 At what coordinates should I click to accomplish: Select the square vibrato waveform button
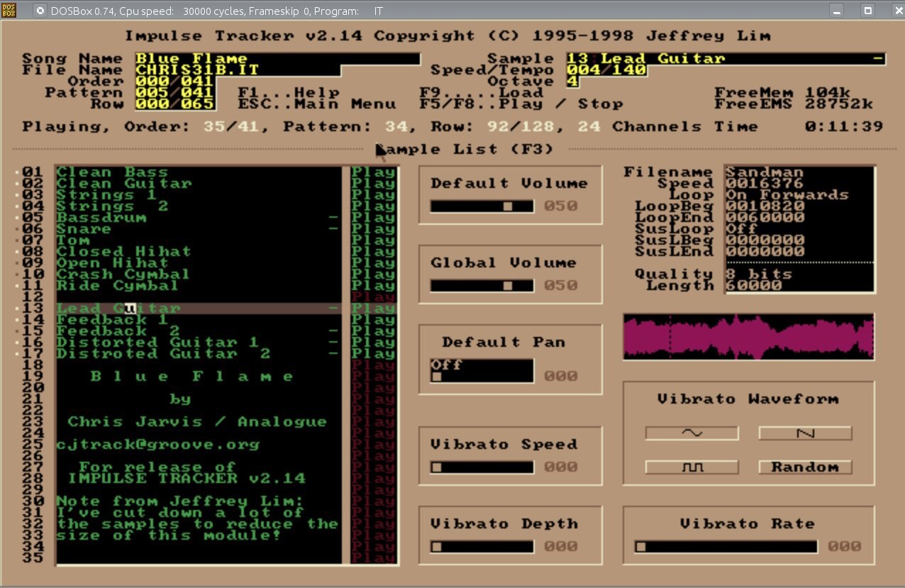[692, 467]
